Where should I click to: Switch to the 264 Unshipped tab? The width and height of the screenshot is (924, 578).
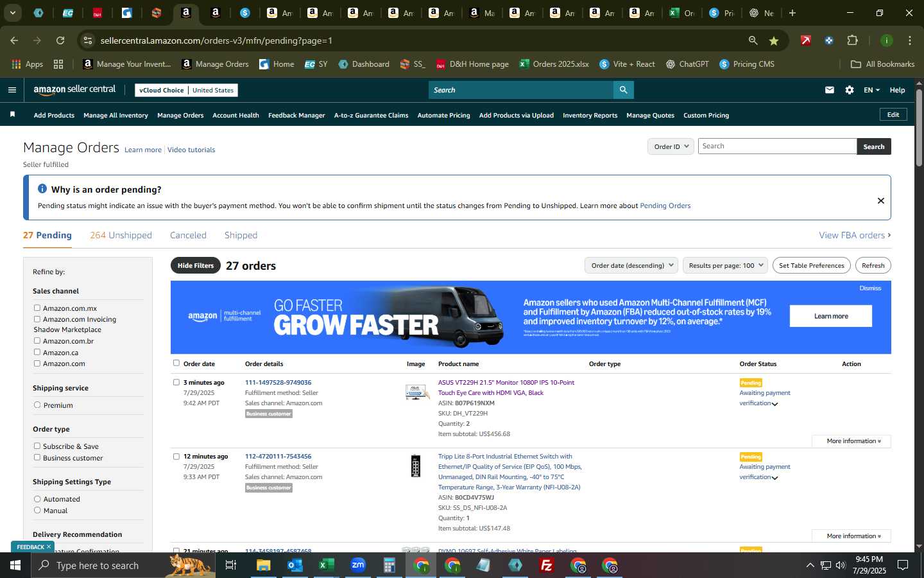pyautogui.click(x=121, y=235)
